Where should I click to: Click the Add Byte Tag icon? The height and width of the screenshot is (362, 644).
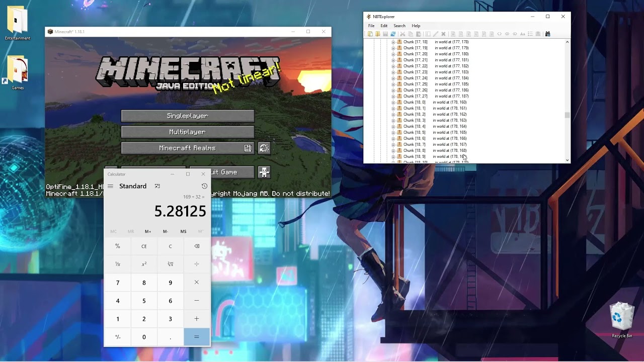point(453,34)
